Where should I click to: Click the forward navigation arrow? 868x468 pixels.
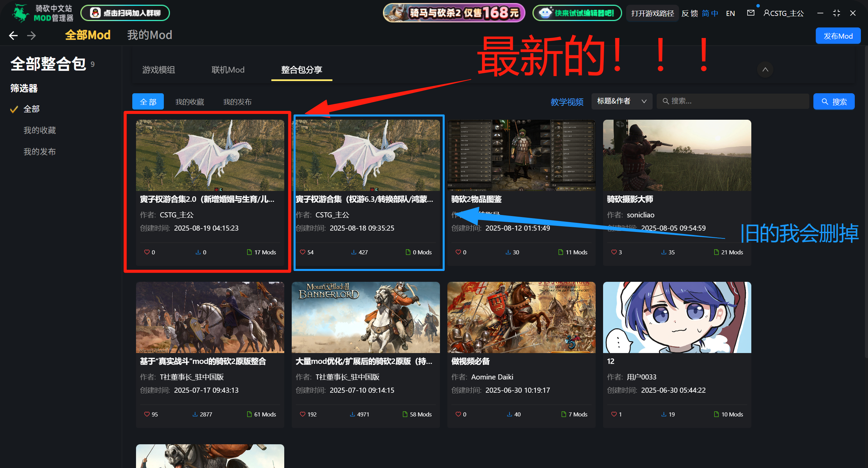[32, 35]
